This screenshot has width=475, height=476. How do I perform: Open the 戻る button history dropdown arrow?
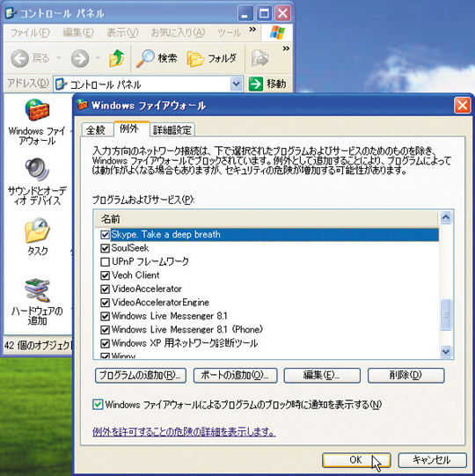click(59, 58)
